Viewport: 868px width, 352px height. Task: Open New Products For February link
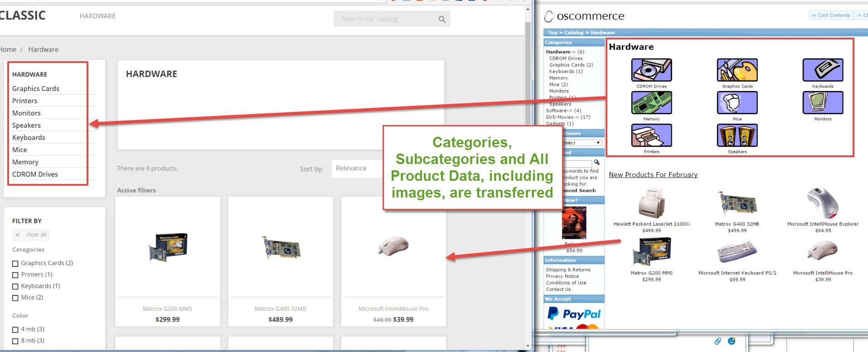coord(653,174)
